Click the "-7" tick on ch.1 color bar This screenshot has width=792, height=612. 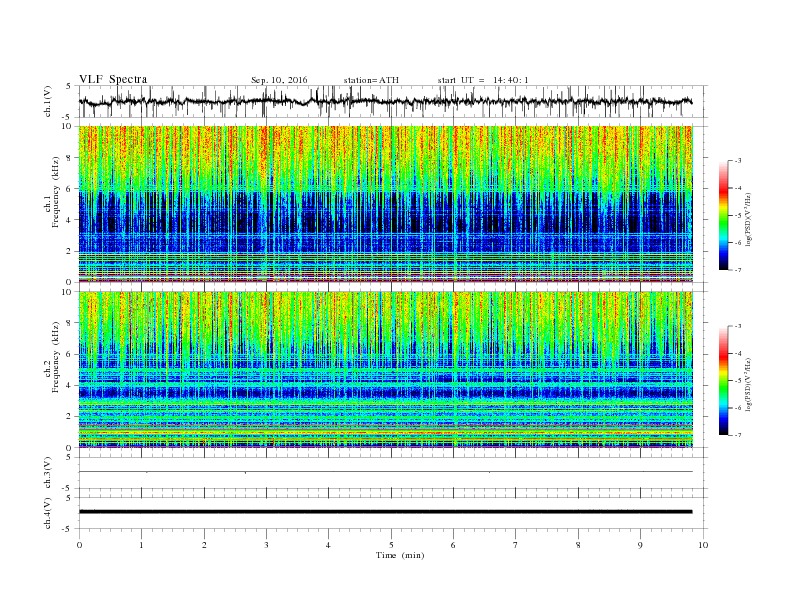738,270
